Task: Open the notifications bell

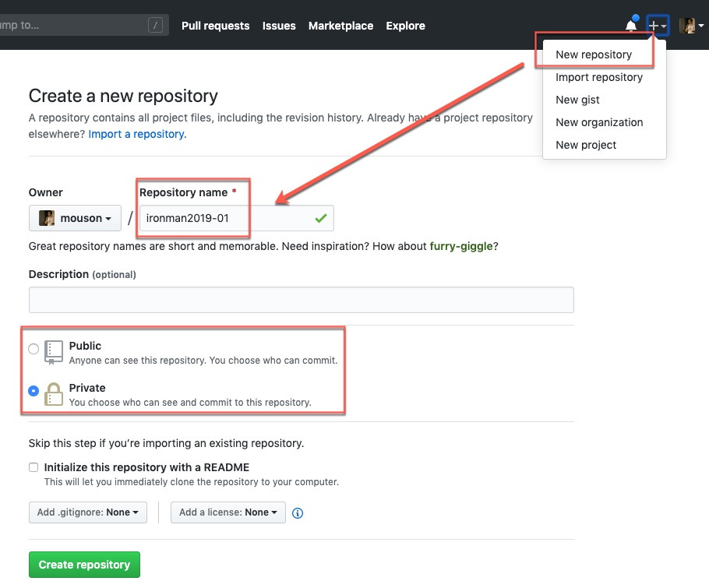Action: [631, 25]
